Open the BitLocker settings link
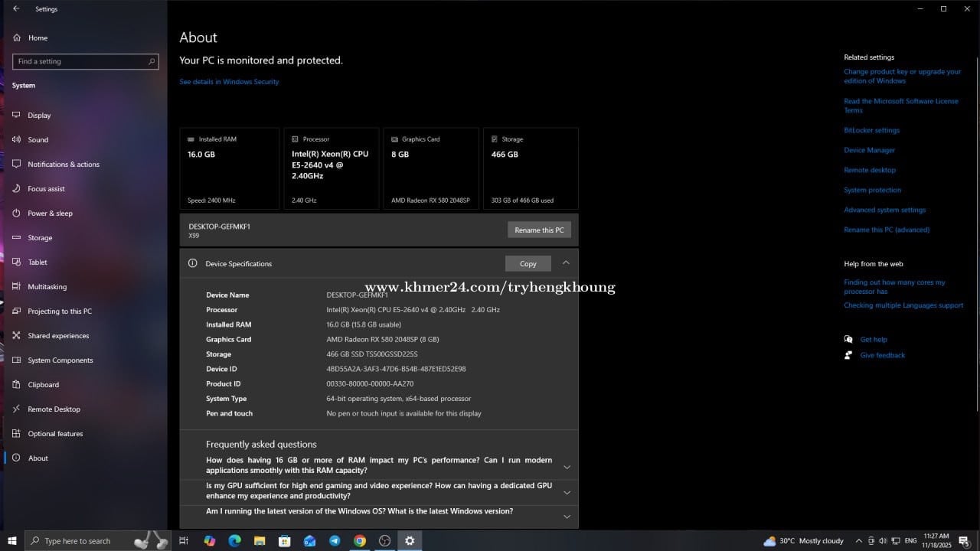This screenshot has height=551, width=980. tap(871, 130)
